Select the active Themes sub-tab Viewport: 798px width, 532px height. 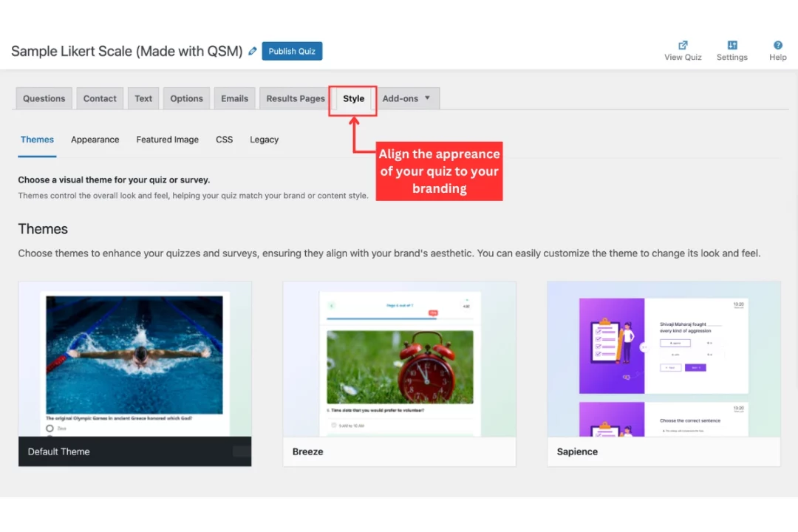(37, 139)
